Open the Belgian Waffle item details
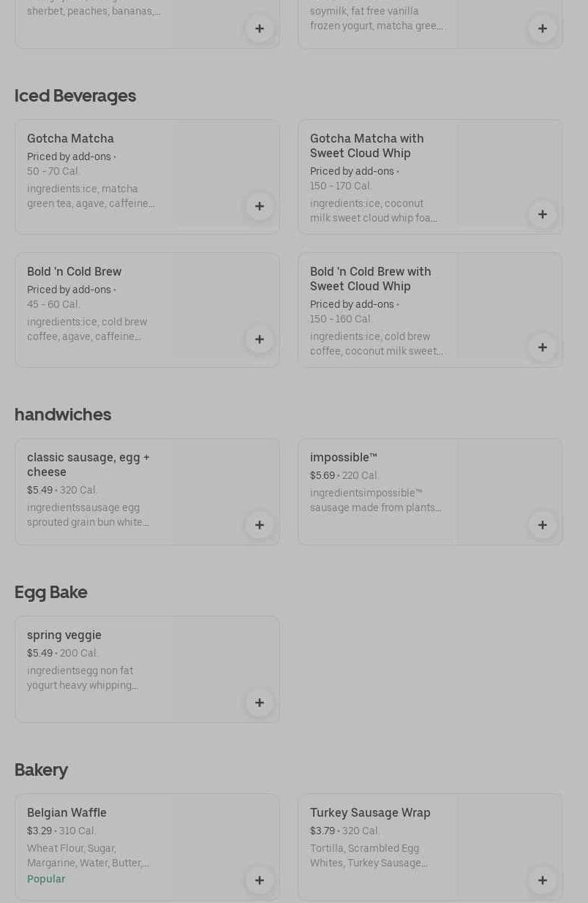 tap(67, 812)
